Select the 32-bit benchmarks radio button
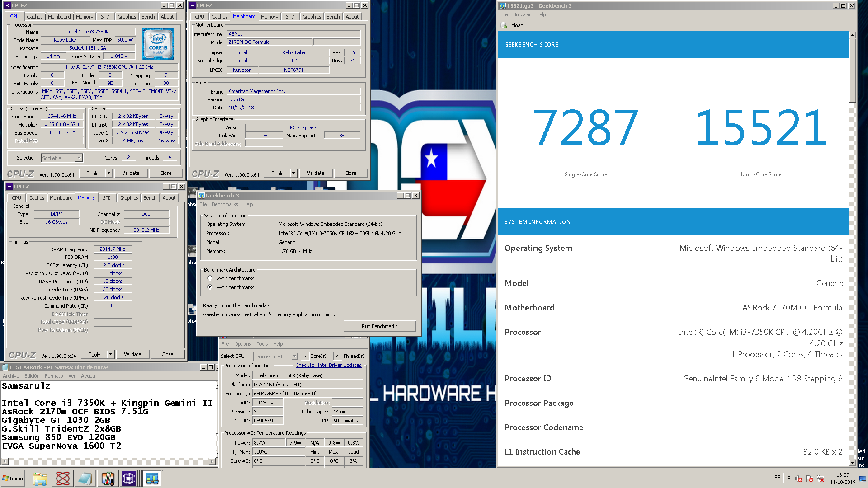The image size is (868, 488). [210, 278]
